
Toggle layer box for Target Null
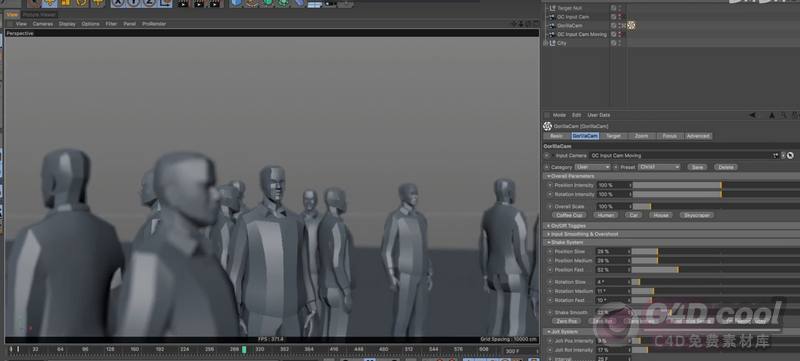[x=613, y=8]
